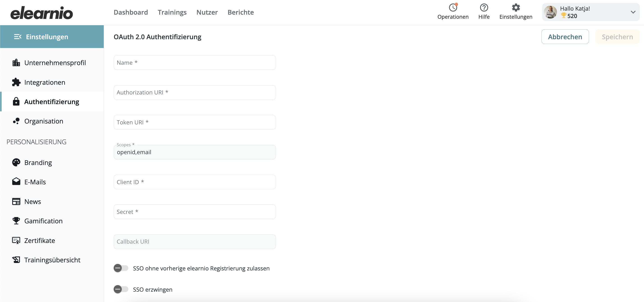644x302 pixels.
Task: Click the Einstellungen sidebar header
Action: click(x=52, y=37)
